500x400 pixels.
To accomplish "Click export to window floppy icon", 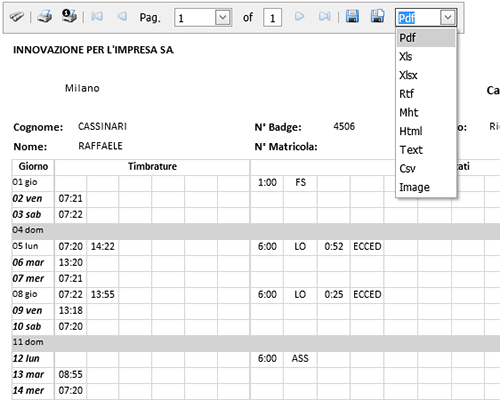I will click(377, 16).
